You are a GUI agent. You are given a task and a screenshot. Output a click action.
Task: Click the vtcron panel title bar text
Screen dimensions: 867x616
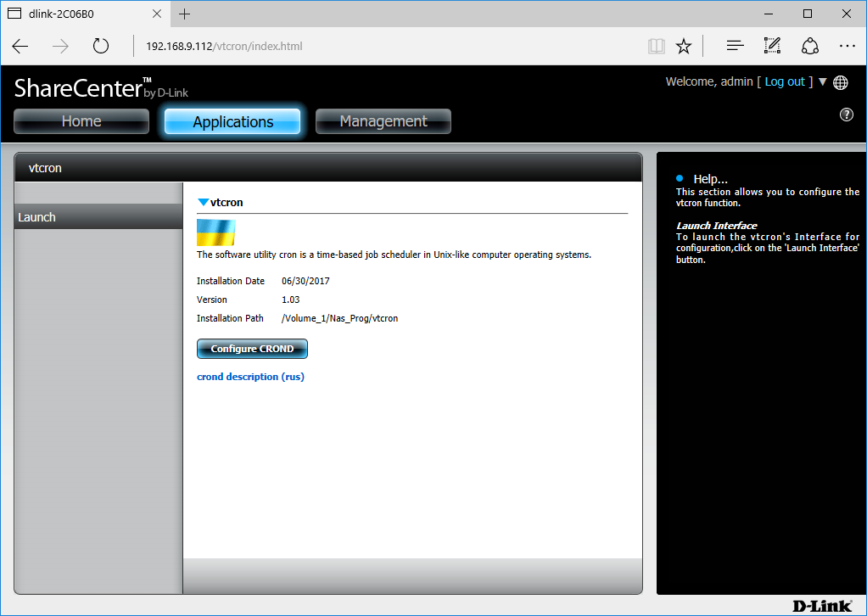click(x=45, y=168)
